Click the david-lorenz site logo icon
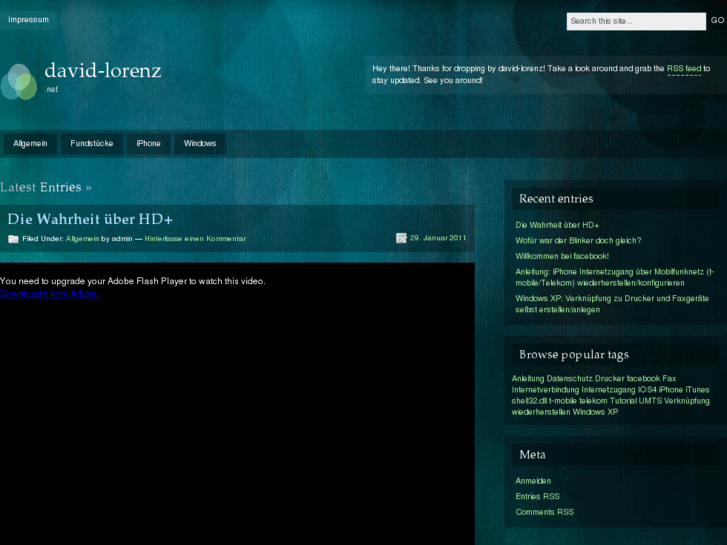This screenshot has height=545, width=727. point(19,82)
